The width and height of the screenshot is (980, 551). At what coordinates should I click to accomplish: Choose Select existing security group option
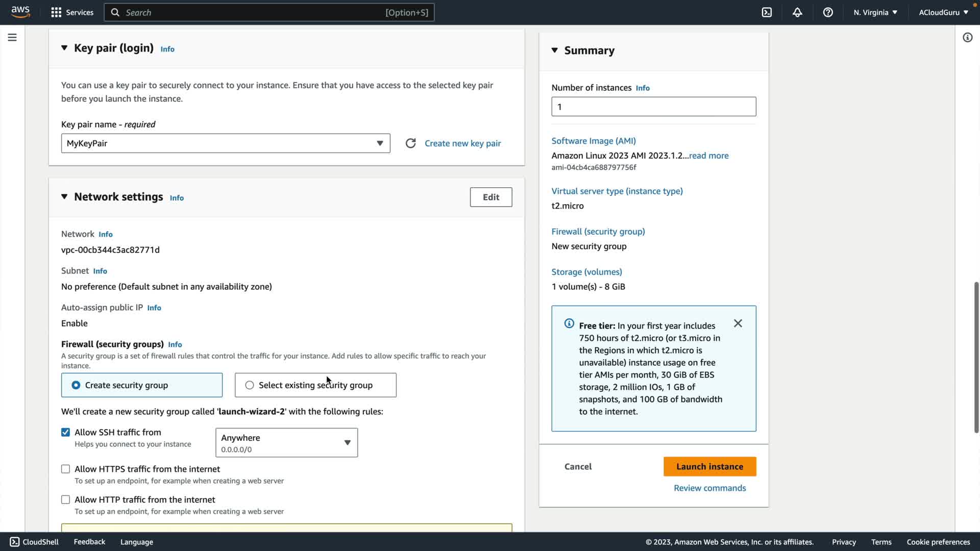click(x=250, y=385)
